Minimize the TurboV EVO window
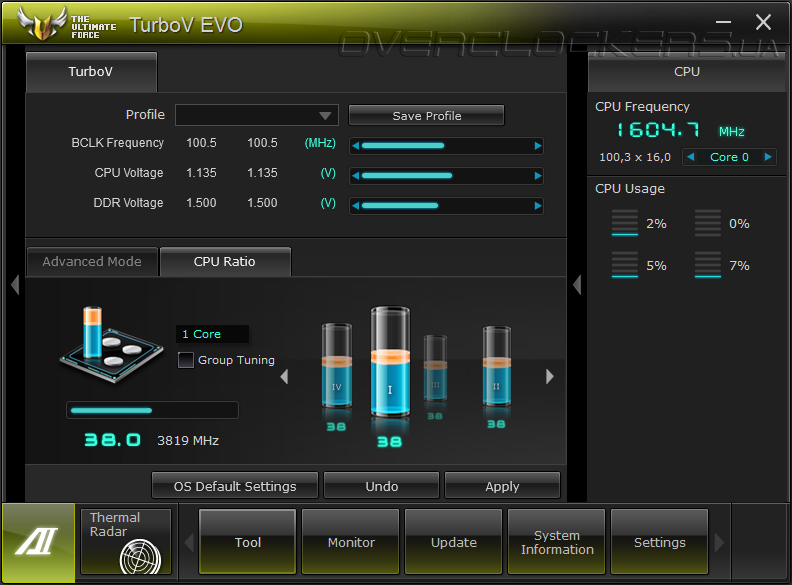 [x=723, y=22]
